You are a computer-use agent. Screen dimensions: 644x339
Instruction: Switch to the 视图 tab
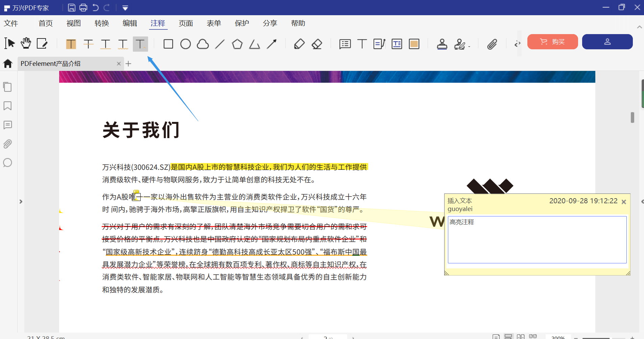(74, 23)
